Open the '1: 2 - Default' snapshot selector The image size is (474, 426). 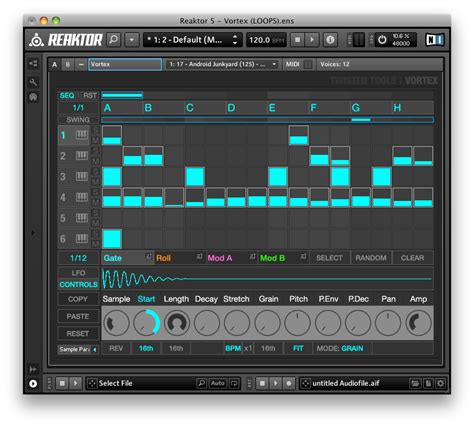[x=193, y=40]
